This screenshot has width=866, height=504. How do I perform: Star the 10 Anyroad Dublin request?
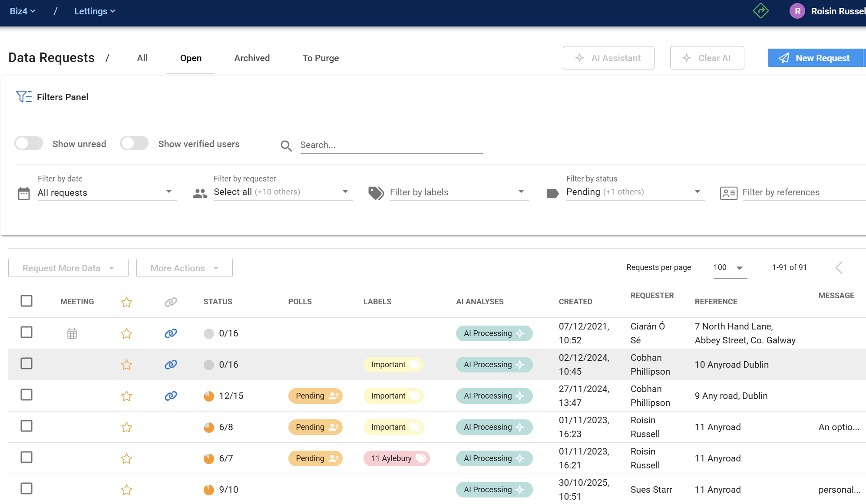point(126,365)
